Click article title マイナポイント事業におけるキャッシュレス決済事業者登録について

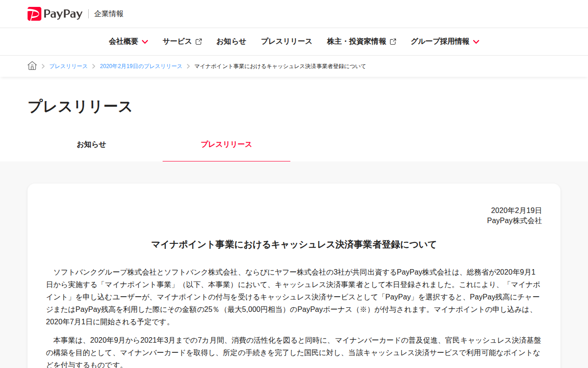[294, 244]
